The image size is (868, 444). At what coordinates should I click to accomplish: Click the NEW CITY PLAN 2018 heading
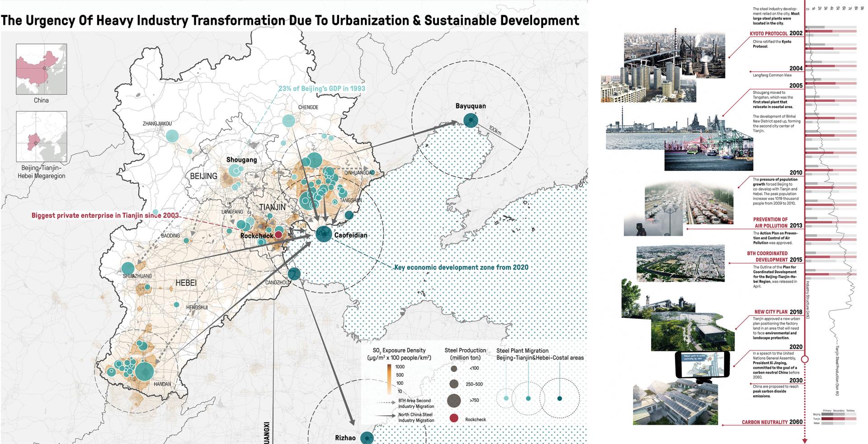(x=778, y=312)
